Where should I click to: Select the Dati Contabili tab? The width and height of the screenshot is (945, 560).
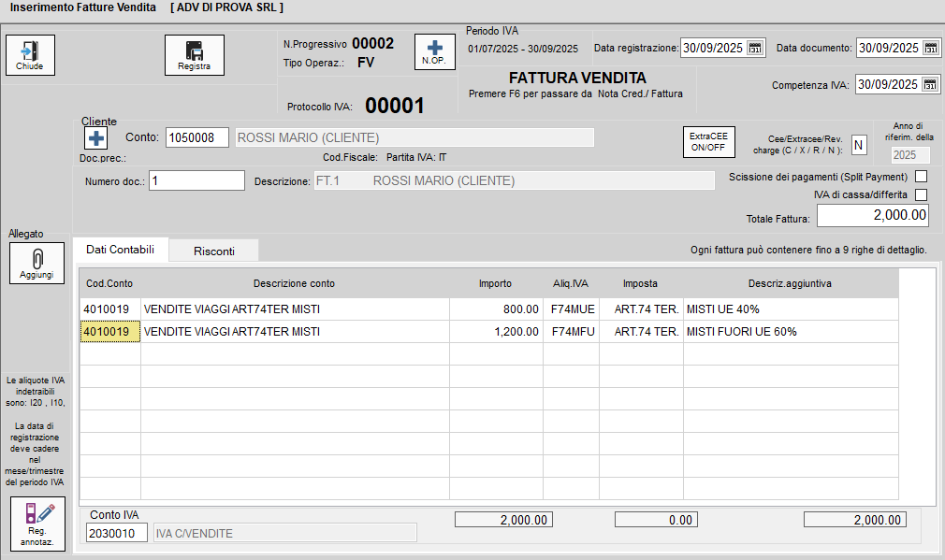(120, 250)
